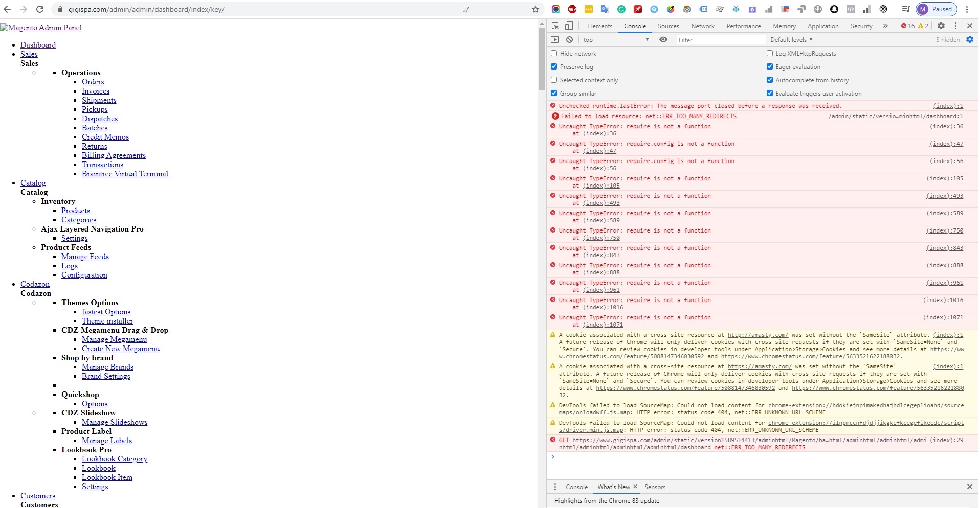Switch to the Sources tab
This screenshot has height=508, width=980.
click(x=667, y=26)
